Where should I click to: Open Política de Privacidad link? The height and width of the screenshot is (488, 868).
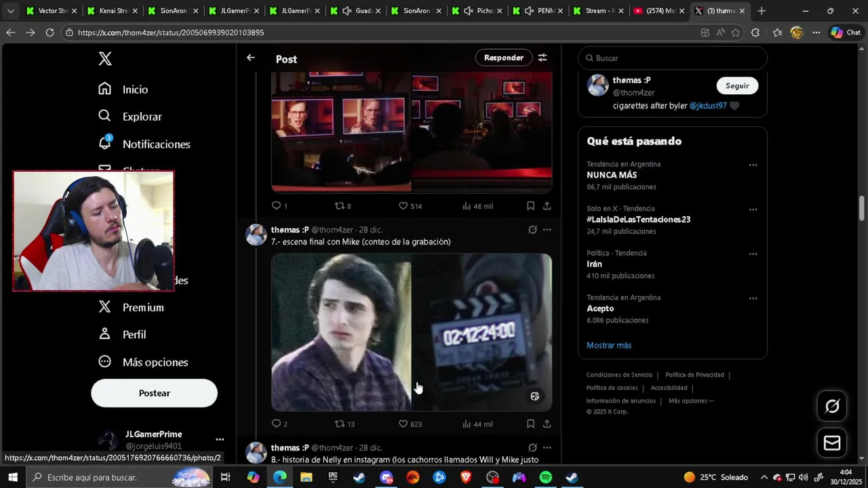point(694,375)
